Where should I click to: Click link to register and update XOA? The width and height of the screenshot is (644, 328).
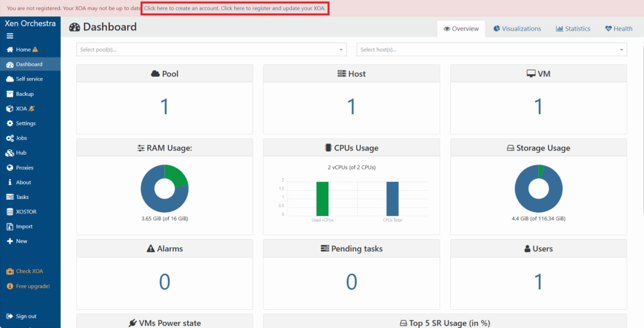[273, 8]
